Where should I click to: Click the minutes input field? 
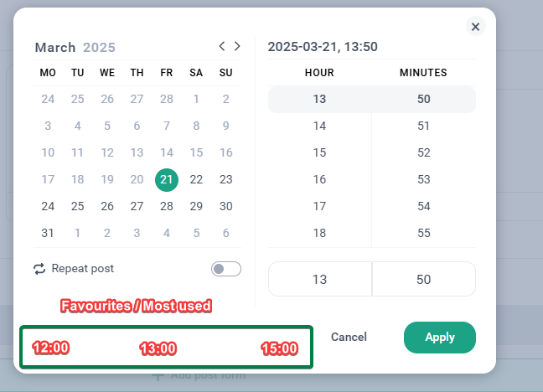pyautogui.click(x=424, y=279)
